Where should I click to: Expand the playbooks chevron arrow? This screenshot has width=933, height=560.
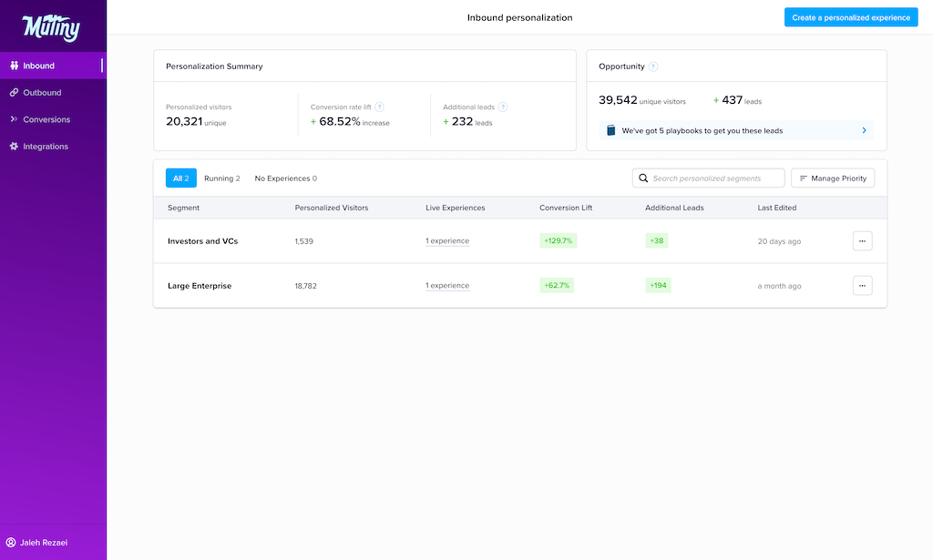point(864,130)
